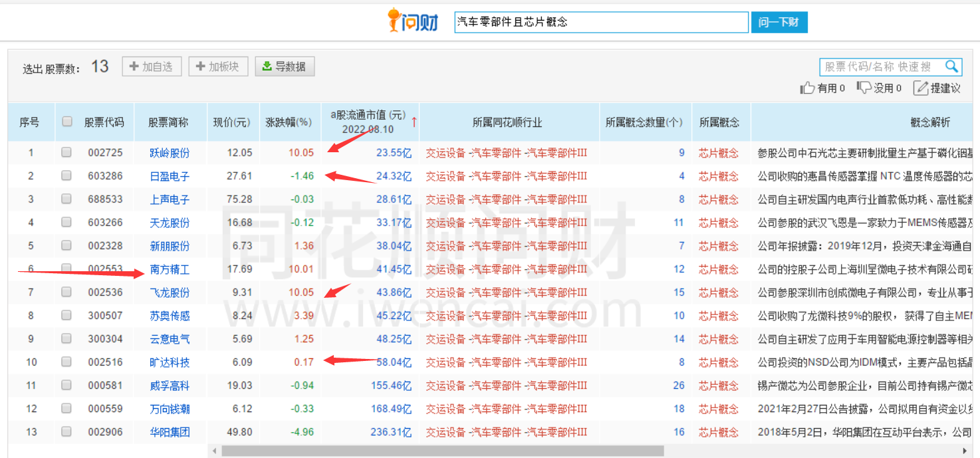Click the thumbs-up 有用 icon
The height and width of the screenshot is (458, 980).
pos(808,88)
